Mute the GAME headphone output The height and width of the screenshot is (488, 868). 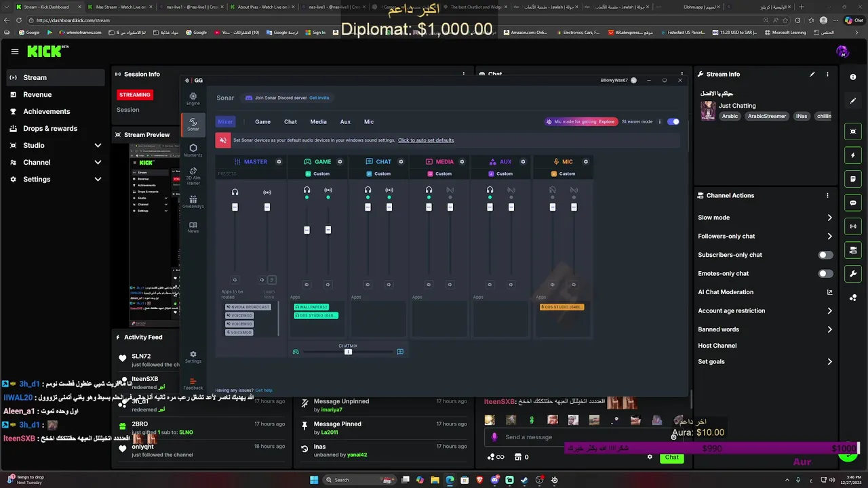pos(307,285)
